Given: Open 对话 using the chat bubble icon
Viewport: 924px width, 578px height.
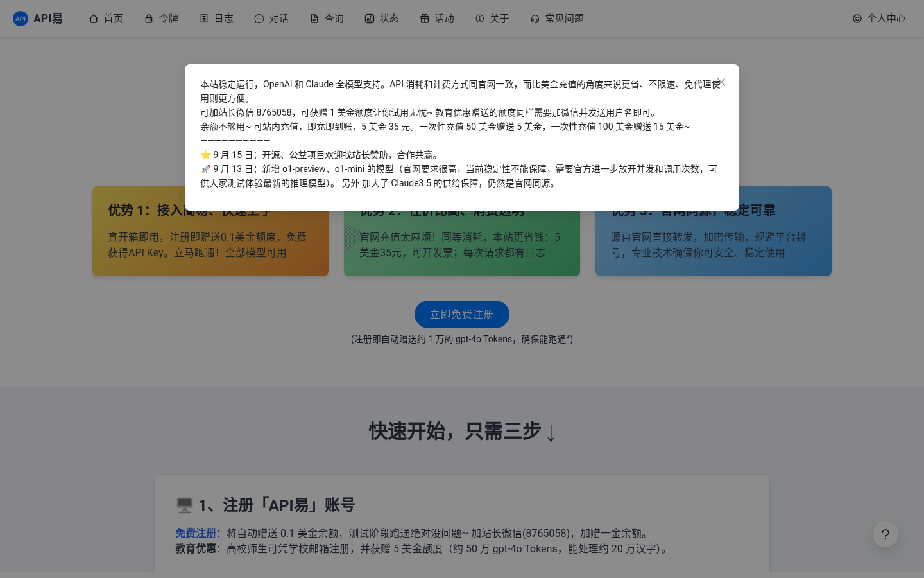Looking at the screenshot, I should pos(259,19).
